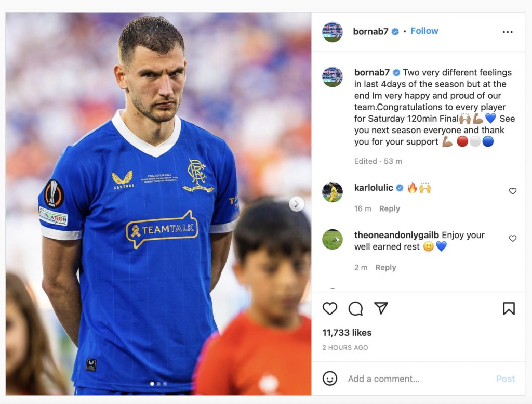Open bornab7 profile from header username
Viewport: 532px width, 404px height.
pos(370,31)
